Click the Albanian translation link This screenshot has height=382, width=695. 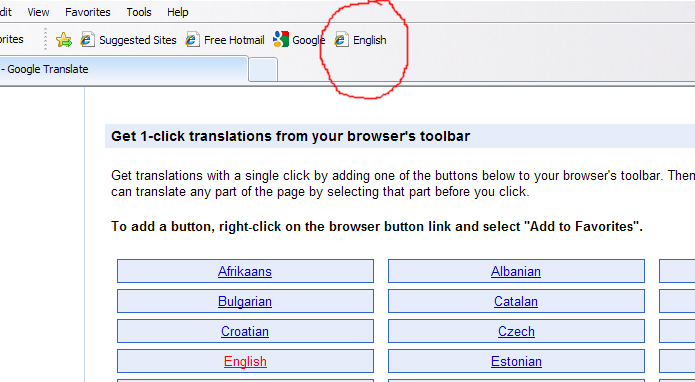(515, 271)
